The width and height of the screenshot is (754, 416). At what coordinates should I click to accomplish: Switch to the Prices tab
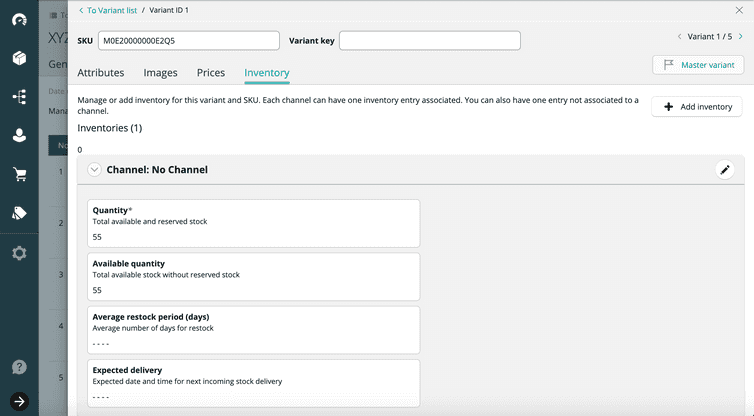tap(211, 73)
